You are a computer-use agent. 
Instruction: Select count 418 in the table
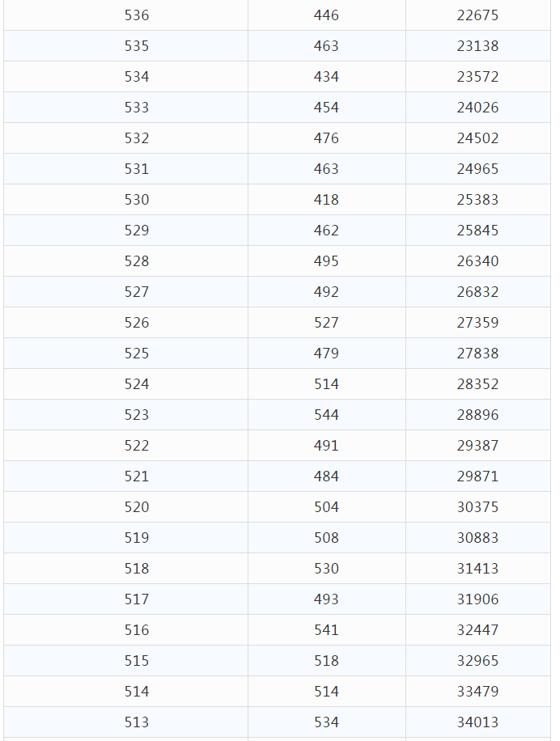click(x=326, y=200)
